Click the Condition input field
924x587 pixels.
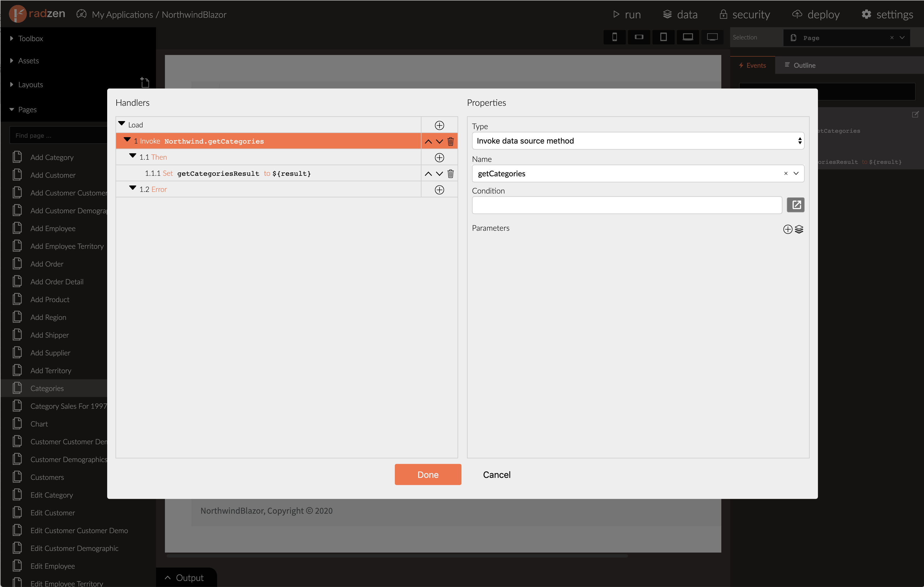[x=627, y=205]
